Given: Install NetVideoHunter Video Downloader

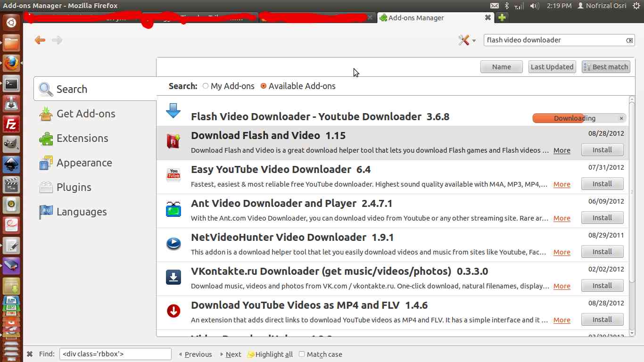Looking at the screenshot, I should (602, 252).
